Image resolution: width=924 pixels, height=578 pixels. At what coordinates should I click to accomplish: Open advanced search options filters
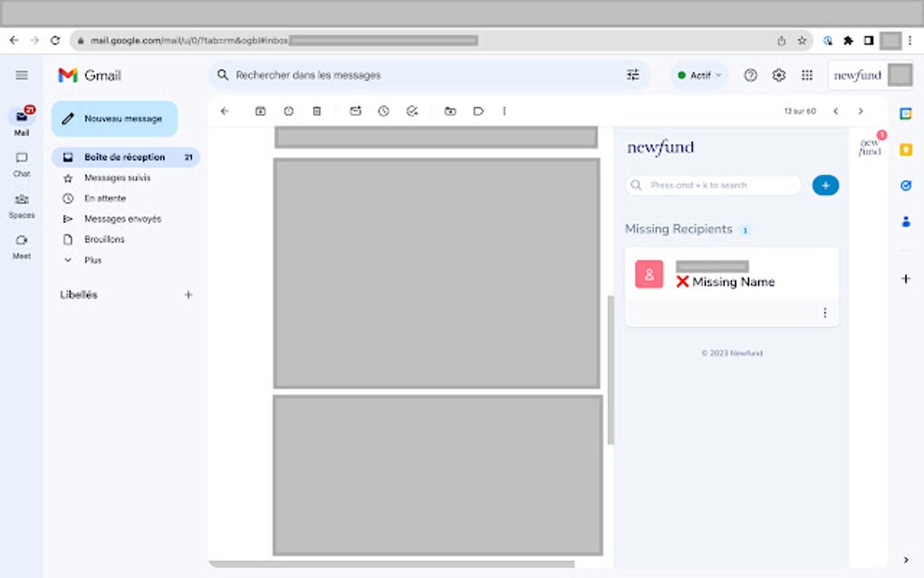pyautogui.click(x=633, y=75)
